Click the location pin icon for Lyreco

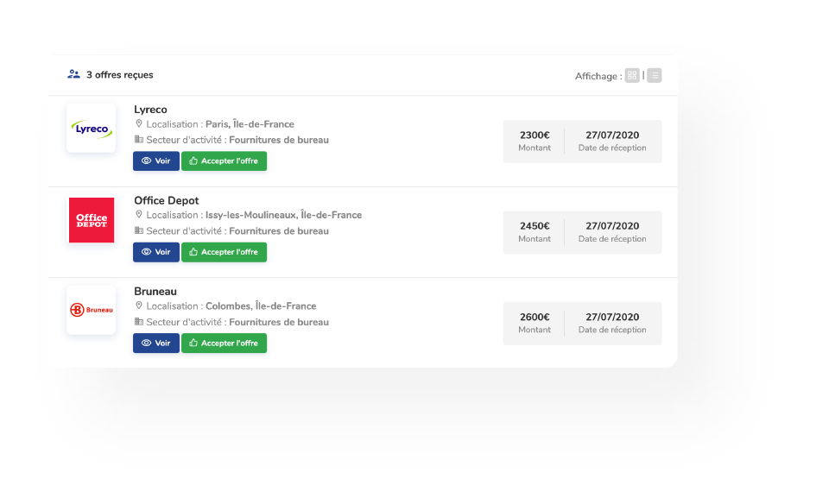pyautogui.click(x=139, y=124)
